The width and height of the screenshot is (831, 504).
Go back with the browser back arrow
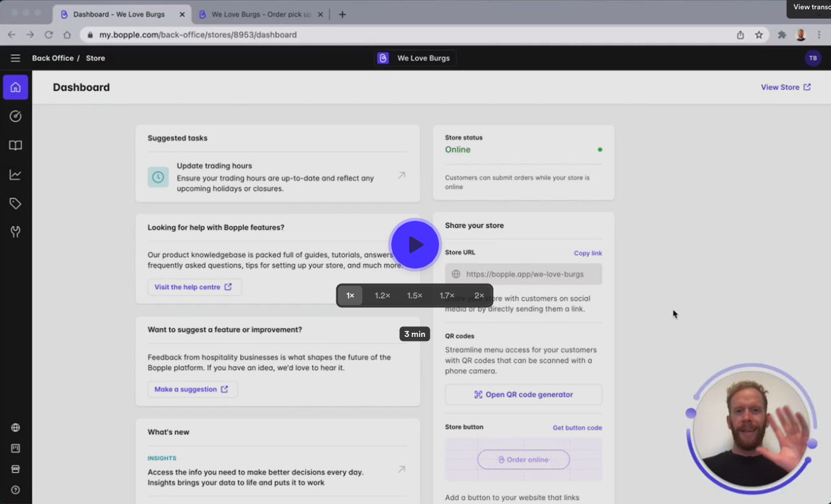(x=11, y=34)
